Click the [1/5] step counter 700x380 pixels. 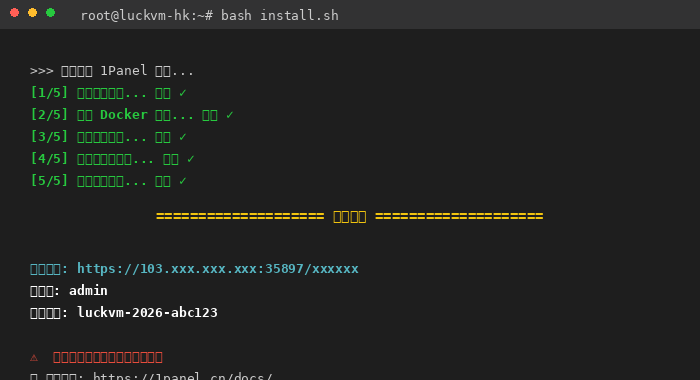click(49, 93)
